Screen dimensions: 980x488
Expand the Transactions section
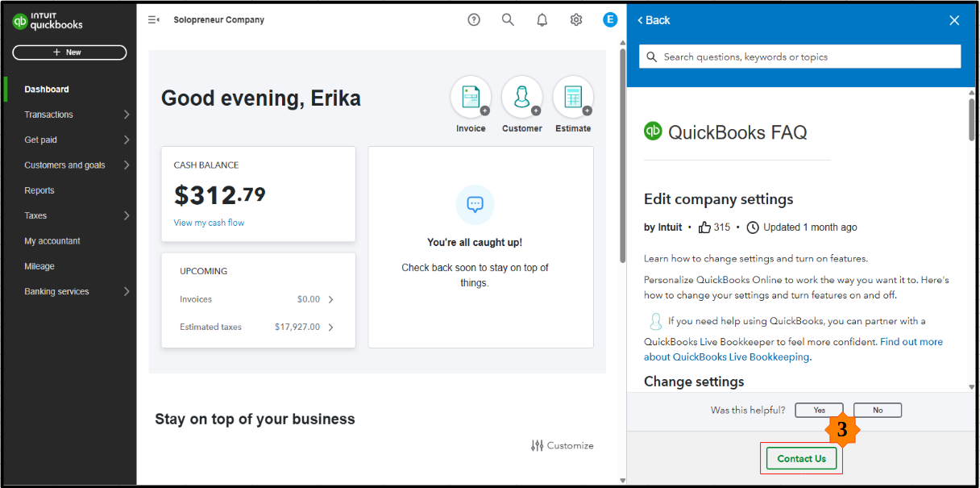click(48, 114)
